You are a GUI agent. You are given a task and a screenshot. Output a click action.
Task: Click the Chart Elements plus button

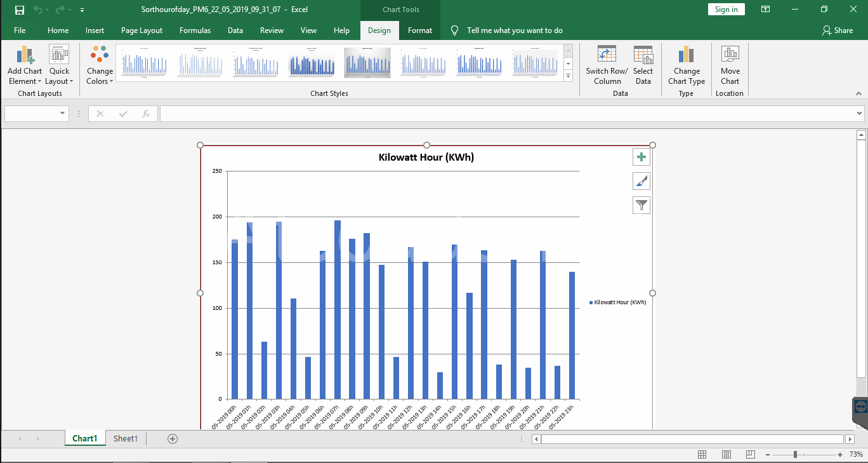tap(641, 157)
